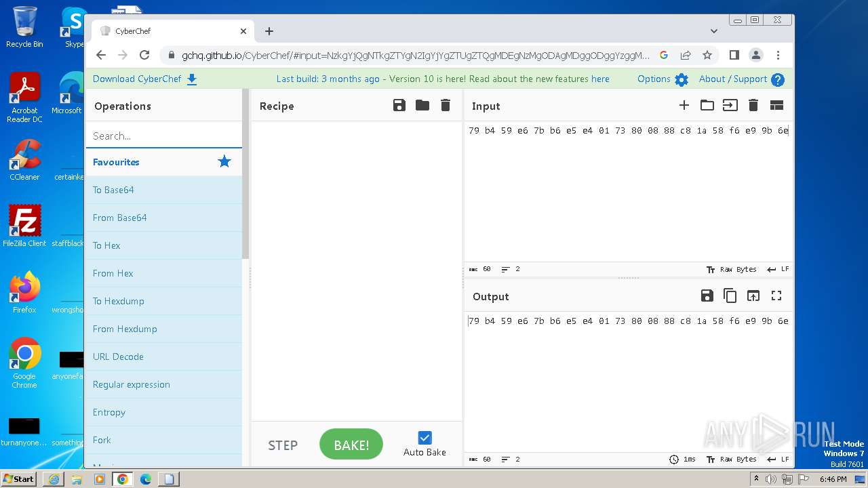The width and height of the screenshot is (868, 488).
Task: Save output to file
Action: 707,296
